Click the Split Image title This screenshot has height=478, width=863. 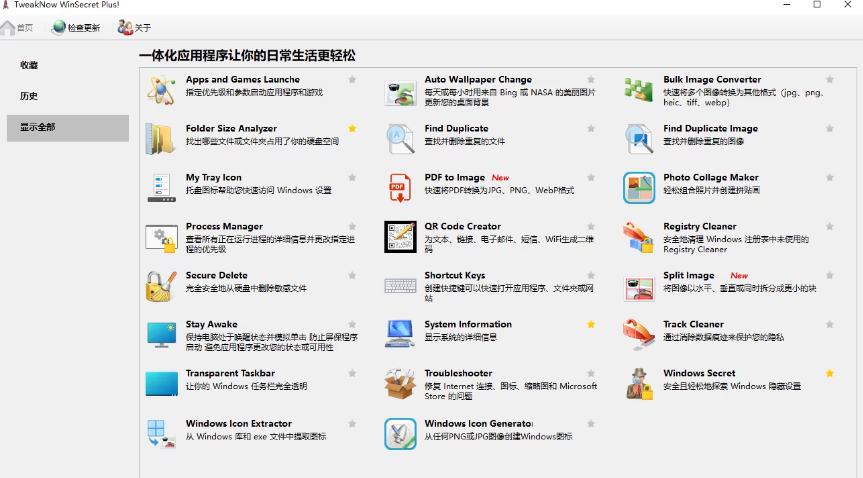click(689, 275)
